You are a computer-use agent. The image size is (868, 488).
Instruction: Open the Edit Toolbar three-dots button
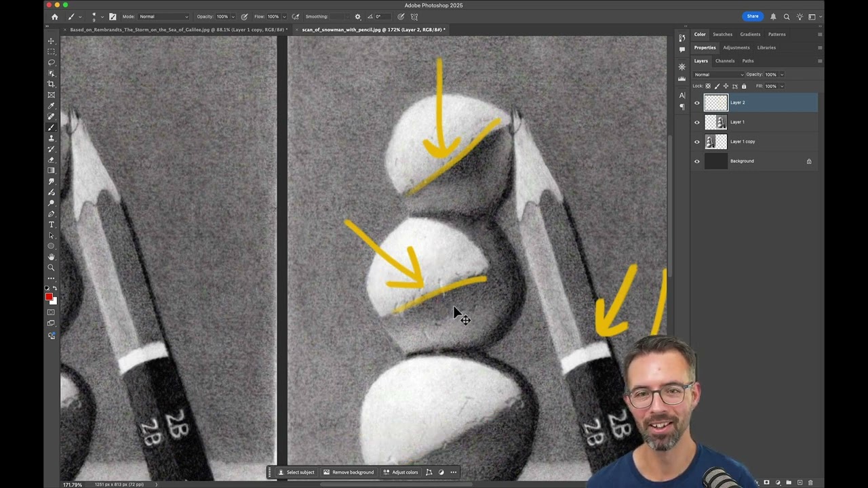pyautogui.click(x=51, y=279)
